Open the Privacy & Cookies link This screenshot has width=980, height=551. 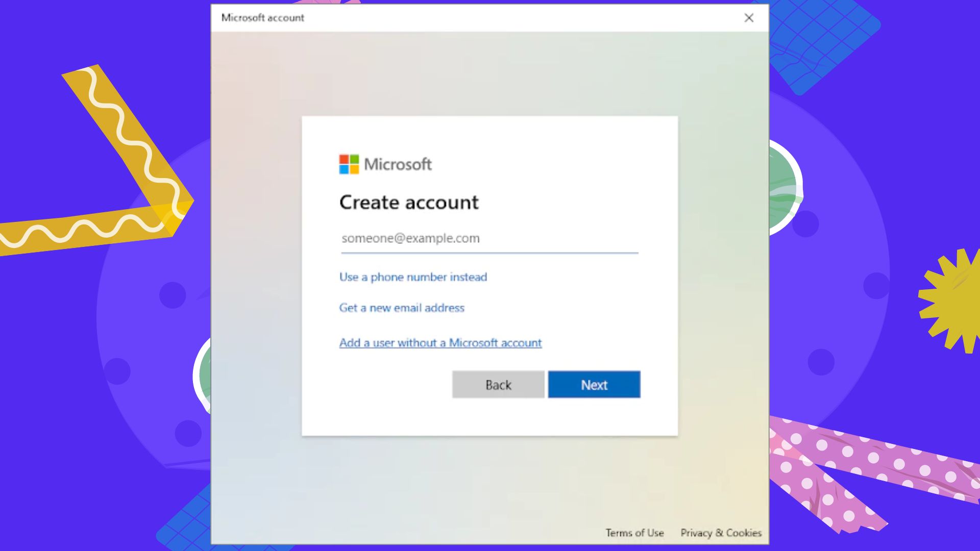click(721, 533)
